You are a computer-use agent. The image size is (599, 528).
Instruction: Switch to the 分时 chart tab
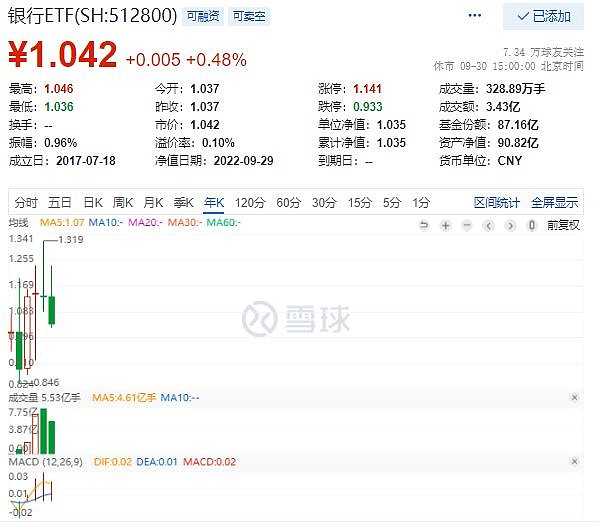(x=26, y=202)
